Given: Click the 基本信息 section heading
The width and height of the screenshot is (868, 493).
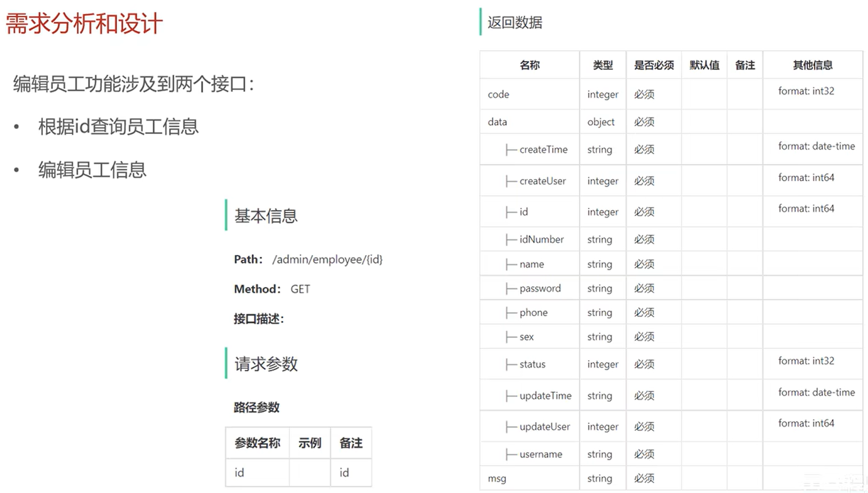Looking at the screenshot, I should coord(266,216).
